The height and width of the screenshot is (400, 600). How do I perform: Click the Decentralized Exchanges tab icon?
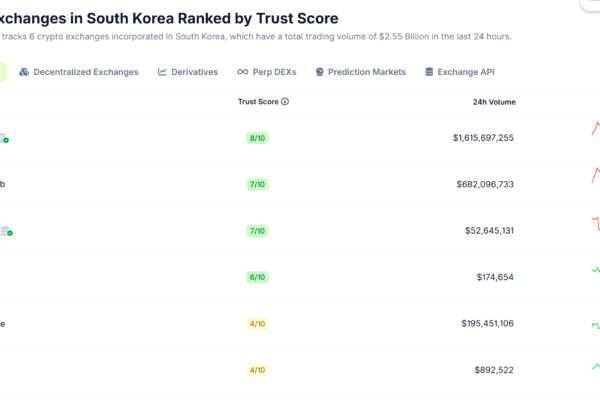click(24, 72)
